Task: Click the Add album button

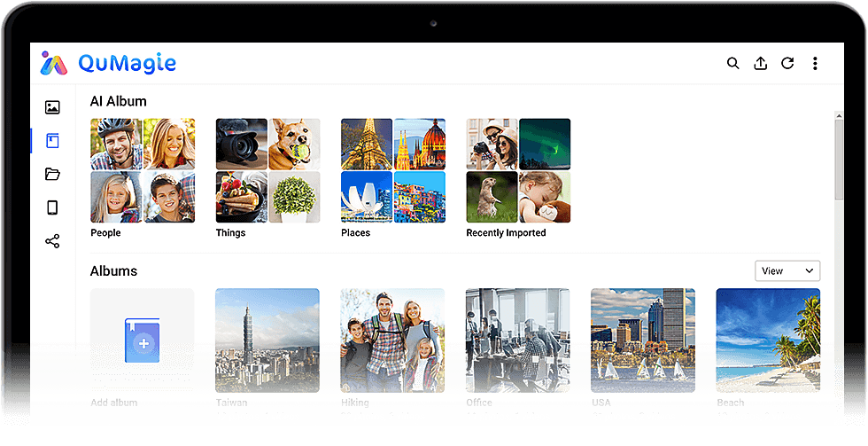Action: pos(142,340)
